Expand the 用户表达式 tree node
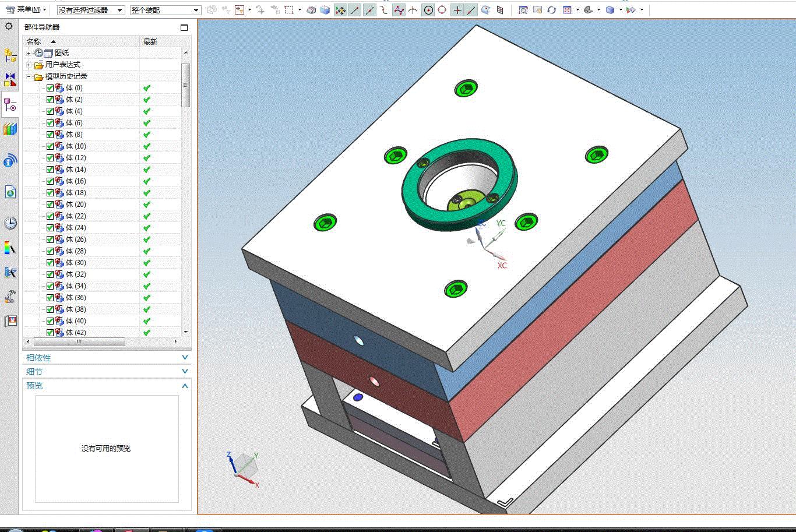Image resolution: width=796 pixels, height=532 pixels. [x=29, y=65]
